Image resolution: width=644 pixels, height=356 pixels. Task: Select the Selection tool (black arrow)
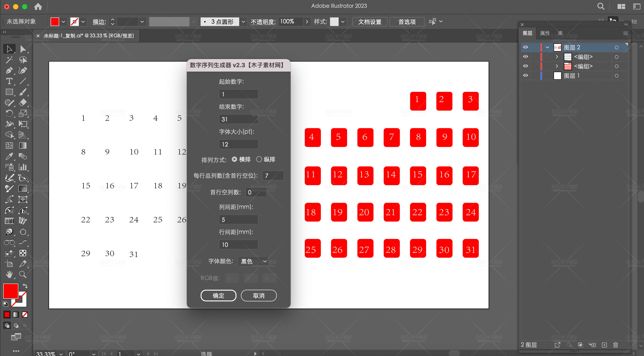coord(9,49)
